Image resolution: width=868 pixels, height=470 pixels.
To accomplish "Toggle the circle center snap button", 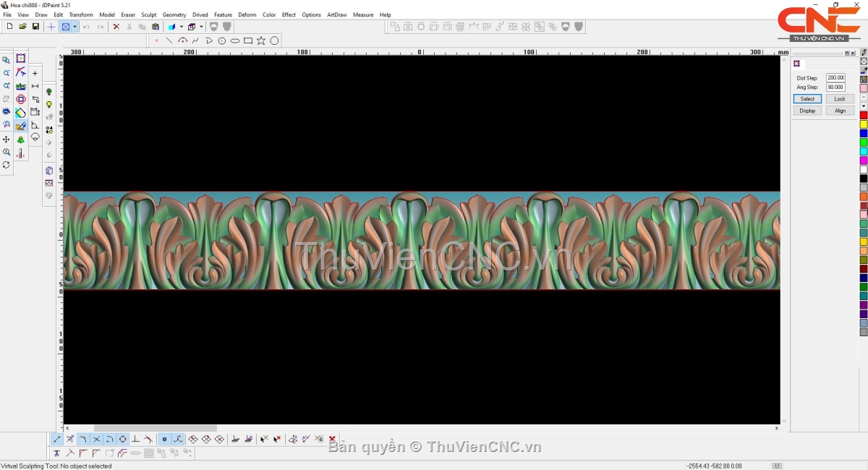I will click(x=122, y=439).
